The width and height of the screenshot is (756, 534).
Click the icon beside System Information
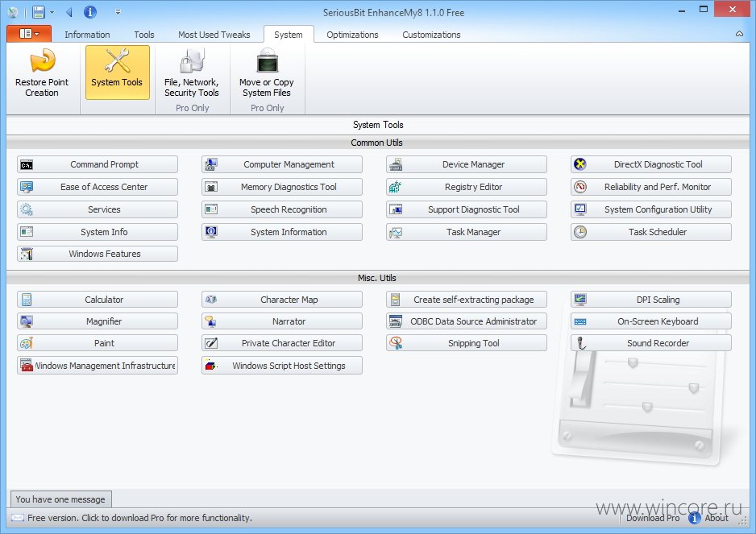tap(210, 232)
